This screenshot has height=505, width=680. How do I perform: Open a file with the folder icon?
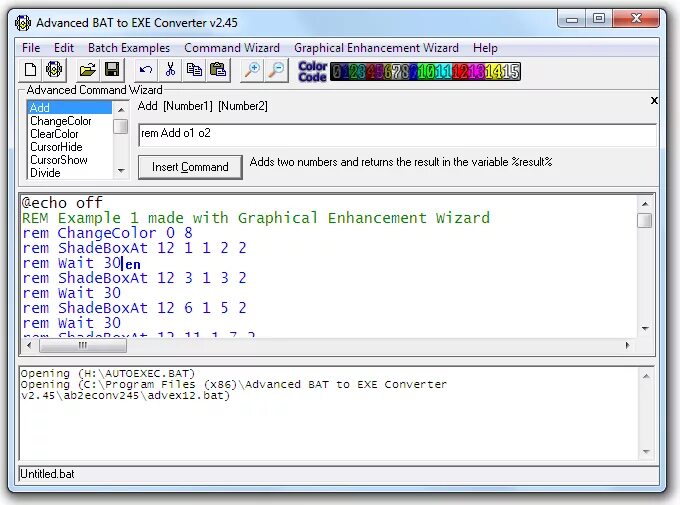[x=88, y=70]
